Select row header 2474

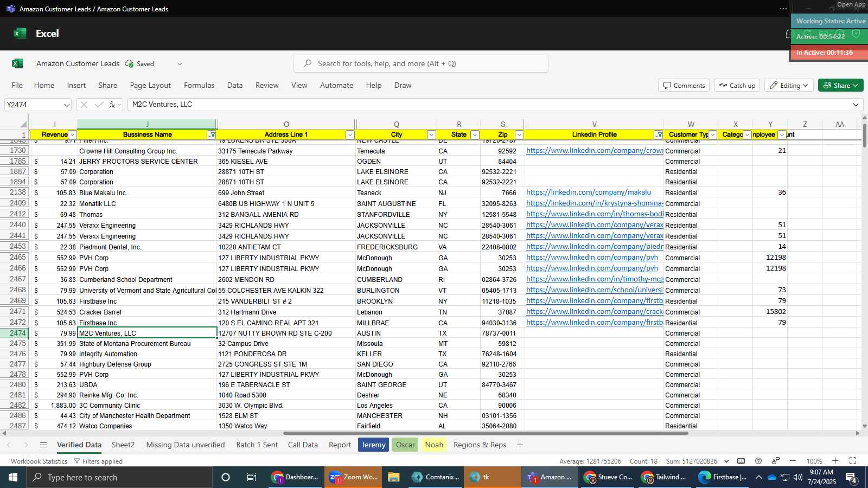pos(15,333)
